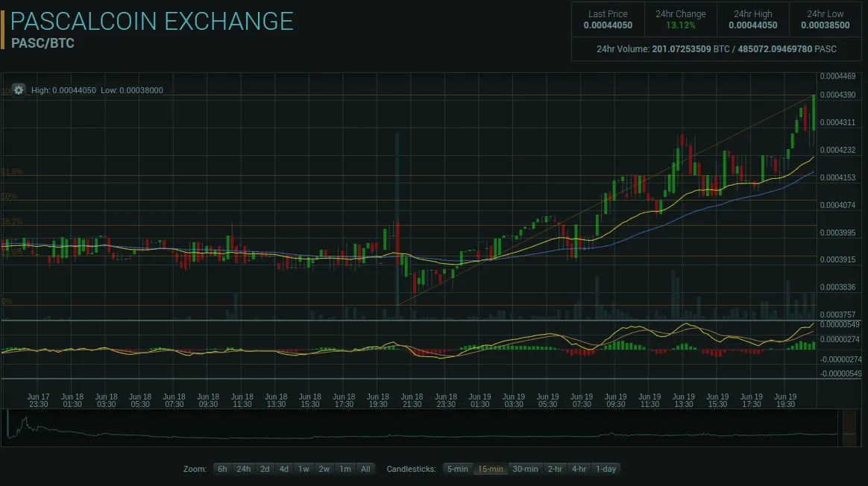Click the 0% Fibonacci level label

point(7,301)
